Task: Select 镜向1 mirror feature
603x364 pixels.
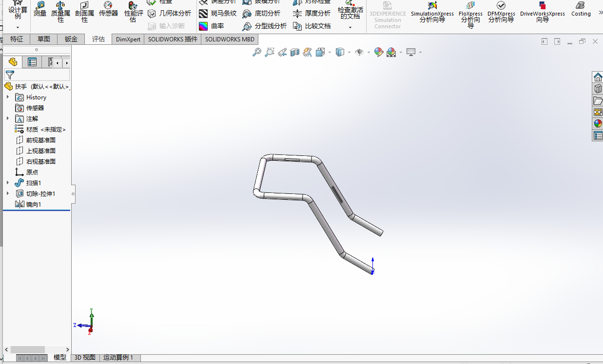Action: pos(28,204)
